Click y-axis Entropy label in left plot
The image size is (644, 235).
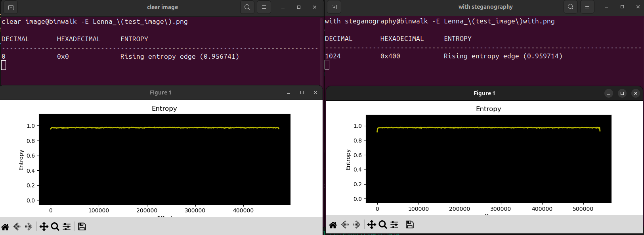(x=21, y=160)
